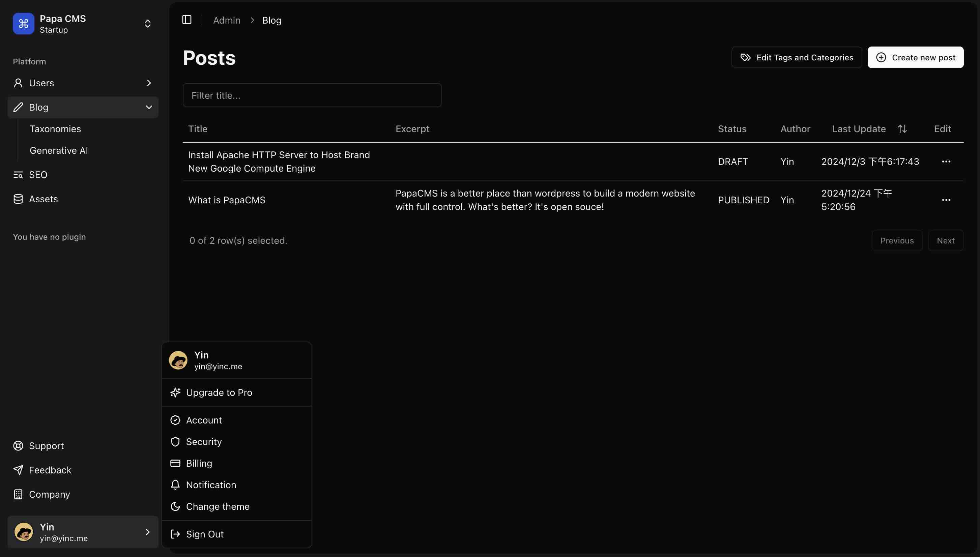980x557 pixels.
Task: Open actions menu for What is PapaCMS
Action: point(946,200)
